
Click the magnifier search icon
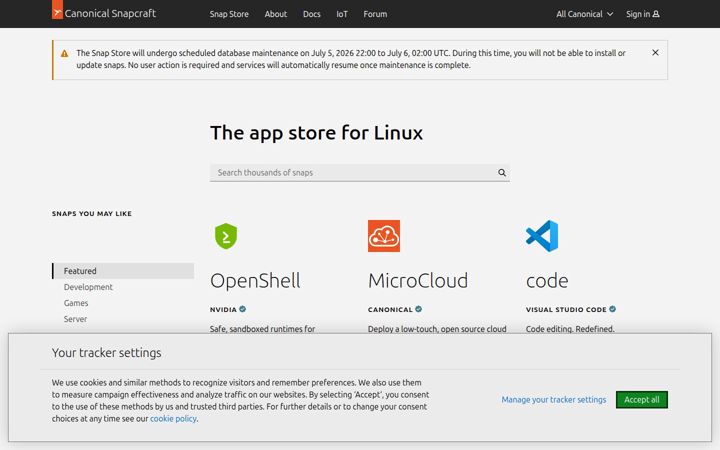pos(502,173)
